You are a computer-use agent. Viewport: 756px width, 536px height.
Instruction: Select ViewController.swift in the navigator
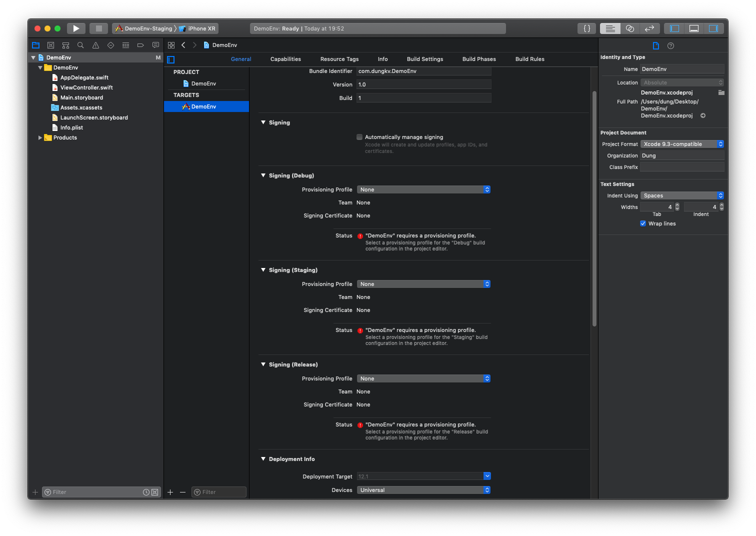point(86,87)
